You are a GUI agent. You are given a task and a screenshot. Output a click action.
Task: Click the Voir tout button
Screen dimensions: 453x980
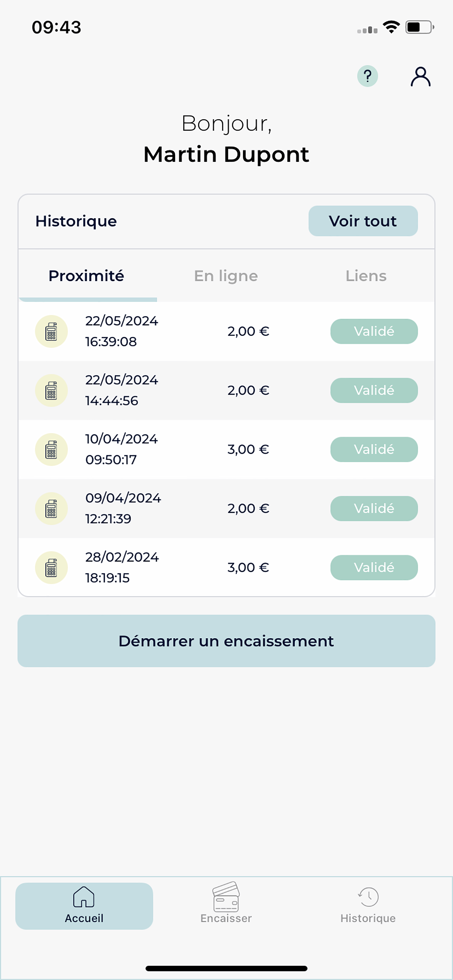363,221
